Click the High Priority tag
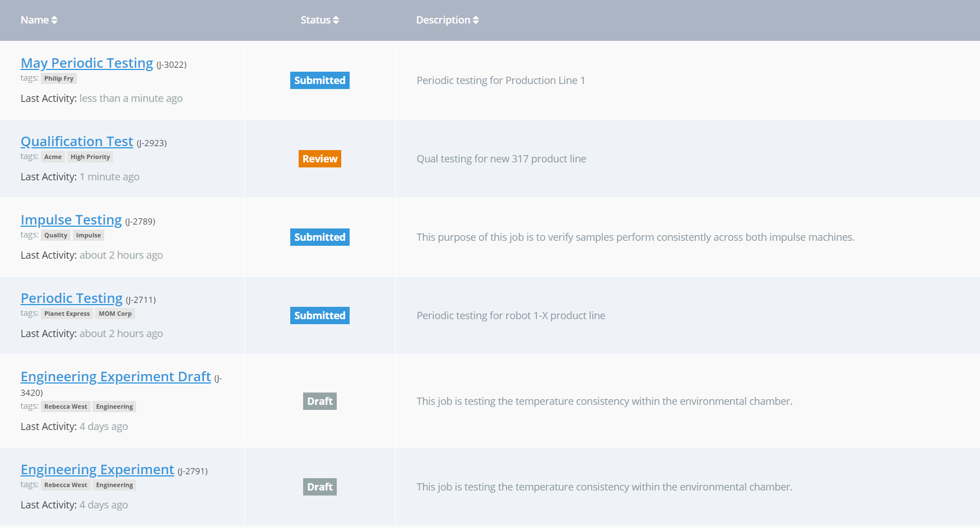The width and height of the screenshot is (980, 528). pos(90,157)
